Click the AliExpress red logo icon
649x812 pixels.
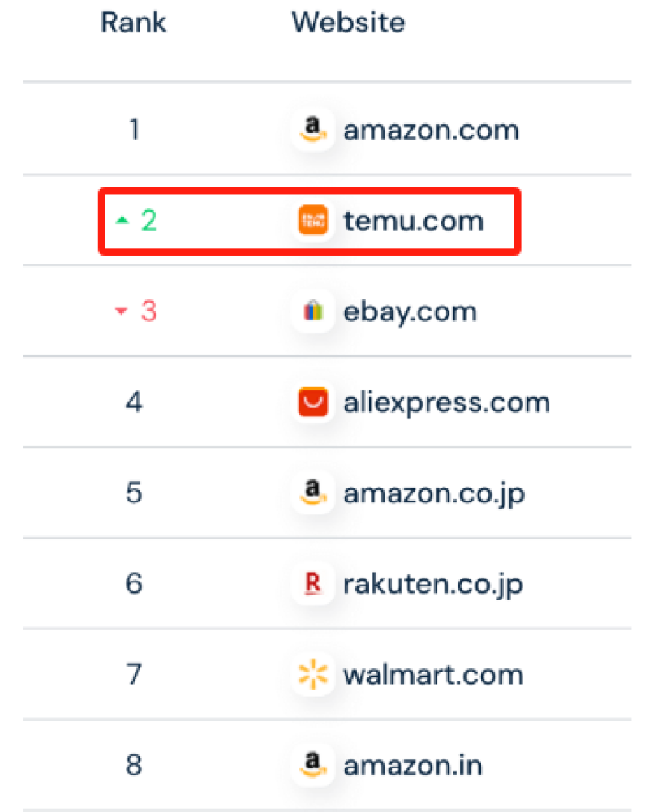point(313,402)
